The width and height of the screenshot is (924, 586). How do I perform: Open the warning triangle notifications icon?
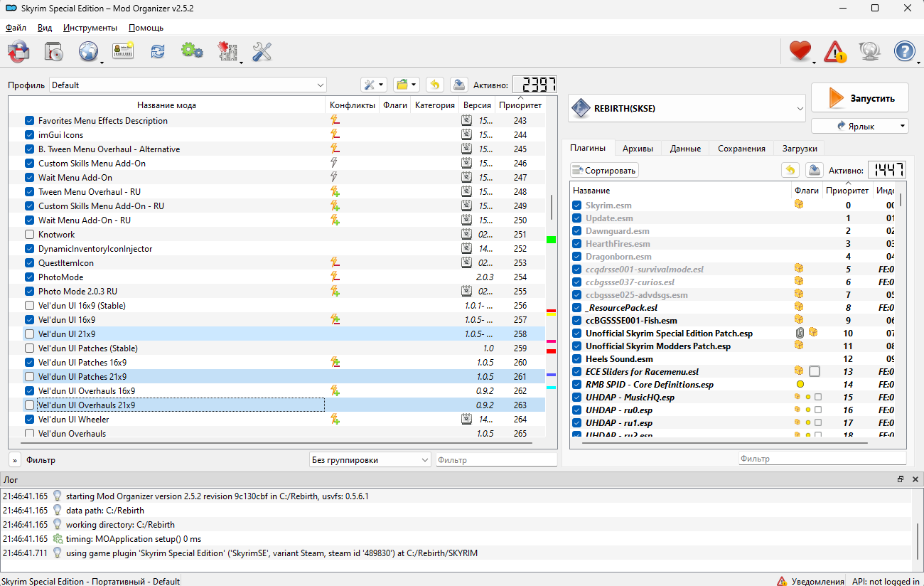(835, 51)
